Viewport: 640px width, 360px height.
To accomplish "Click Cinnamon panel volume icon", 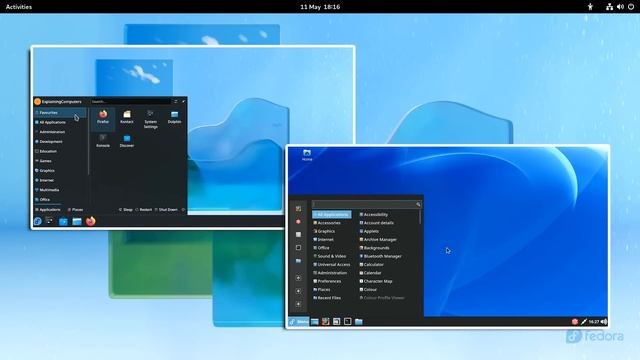I will click(604, 322).
